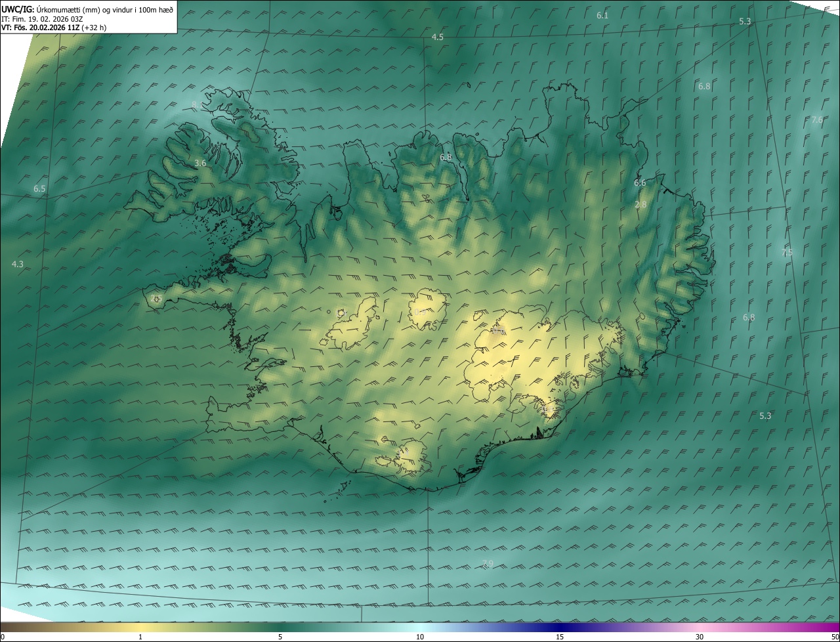Click the colour scale label '10'
This screenshot has width=840, height=642.
pos(420,637)
